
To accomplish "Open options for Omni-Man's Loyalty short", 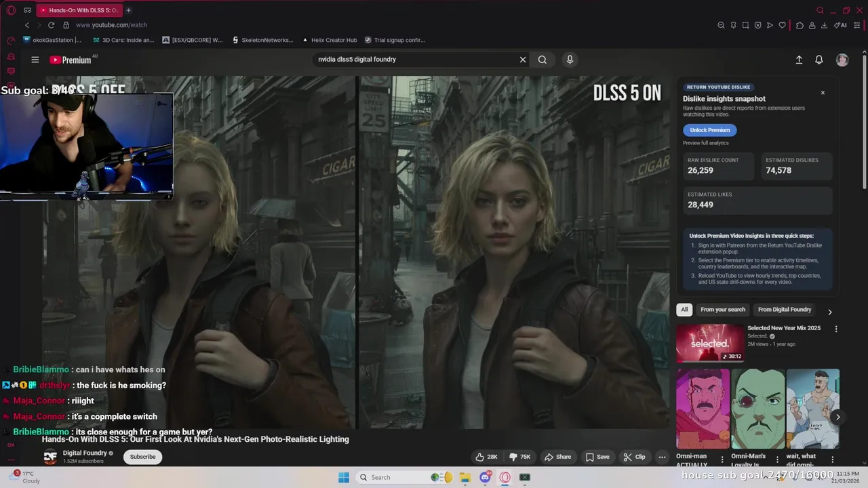I will [x=777, y=460].
